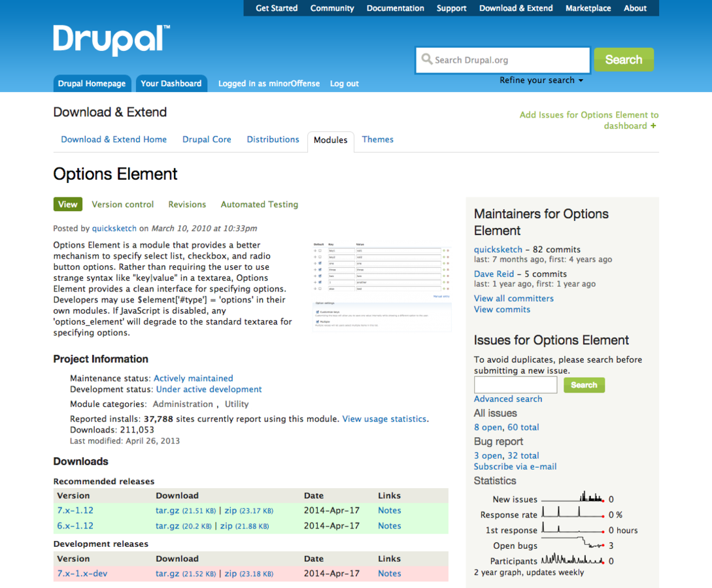712x588 pixels.
Task: Click the issues Search button
Action: tap(584, 385)
